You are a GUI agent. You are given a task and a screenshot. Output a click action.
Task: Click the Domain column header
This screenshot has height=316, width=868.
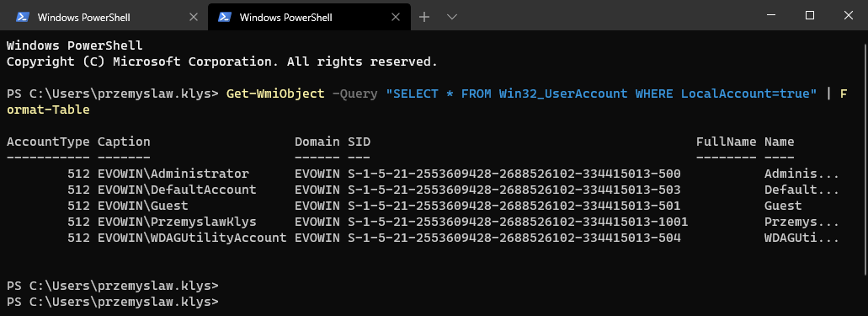pos(317,142)
